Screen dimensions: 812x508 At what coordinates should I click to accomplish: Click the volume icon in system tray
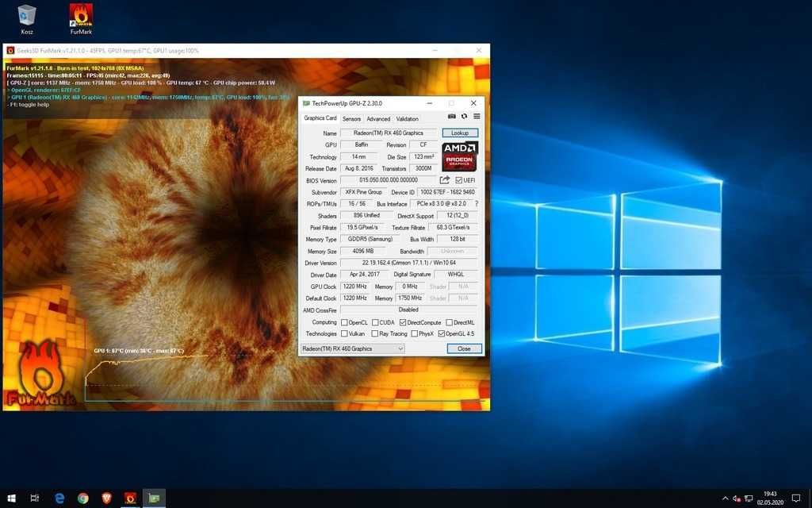(737, 498)
